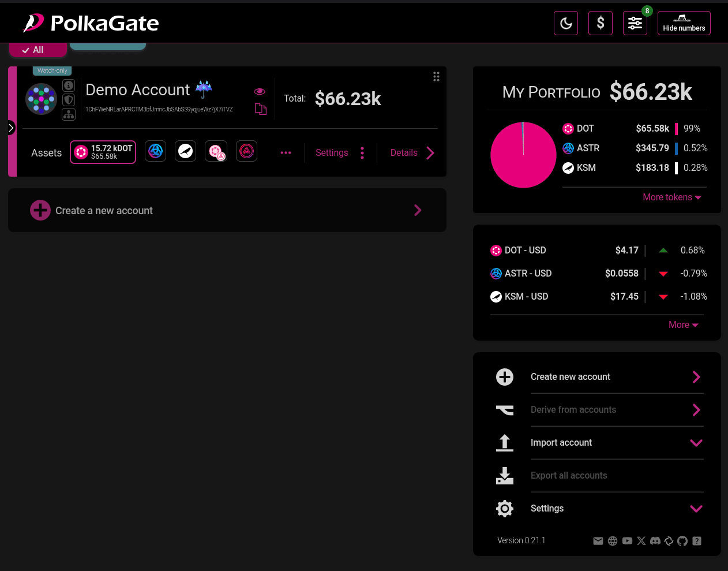728x571 pixels.
Task: Expand More tokens in portfolio
Action: [671, 197]
